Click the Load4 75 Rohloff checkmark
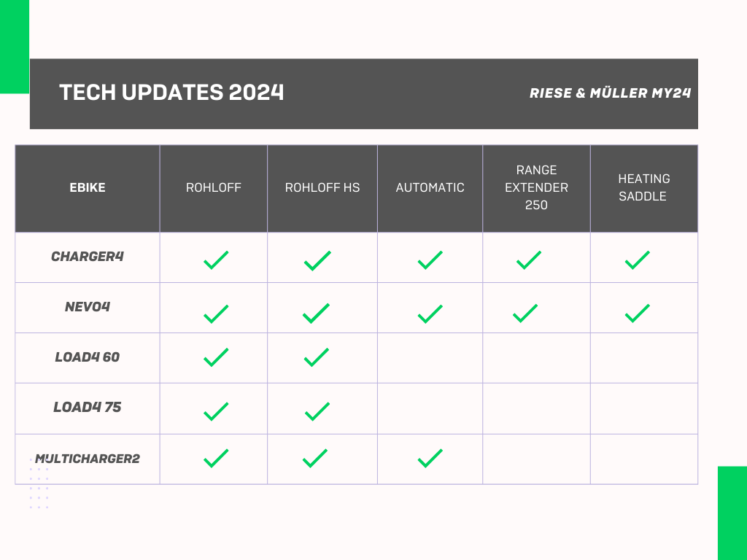This screenshot has height=560, width=747. coord(216,411)
